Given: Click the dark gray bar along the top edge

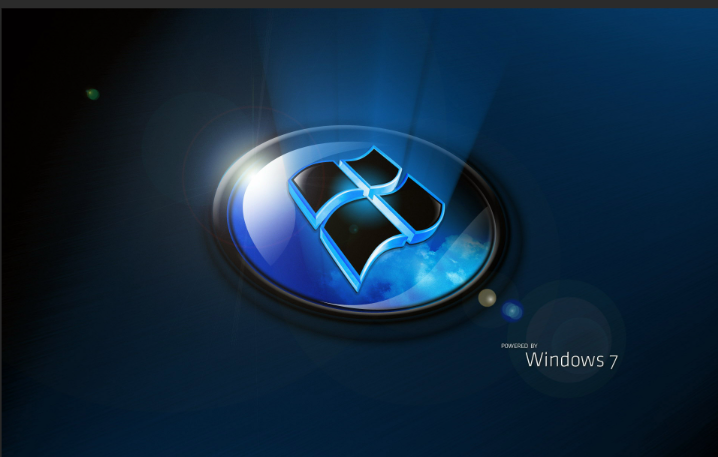Looking at the screenshot, I should coord(359,4).
